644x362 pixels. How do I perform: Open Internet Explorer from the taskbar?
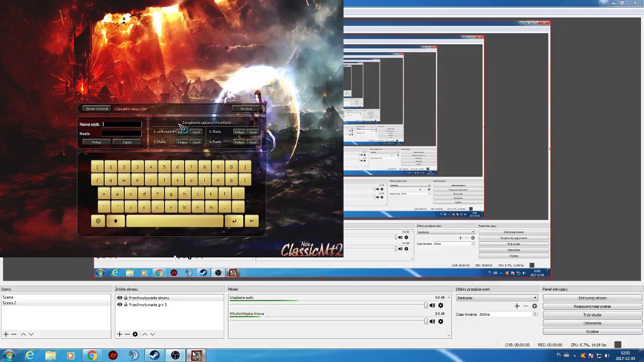click(30, 355)
